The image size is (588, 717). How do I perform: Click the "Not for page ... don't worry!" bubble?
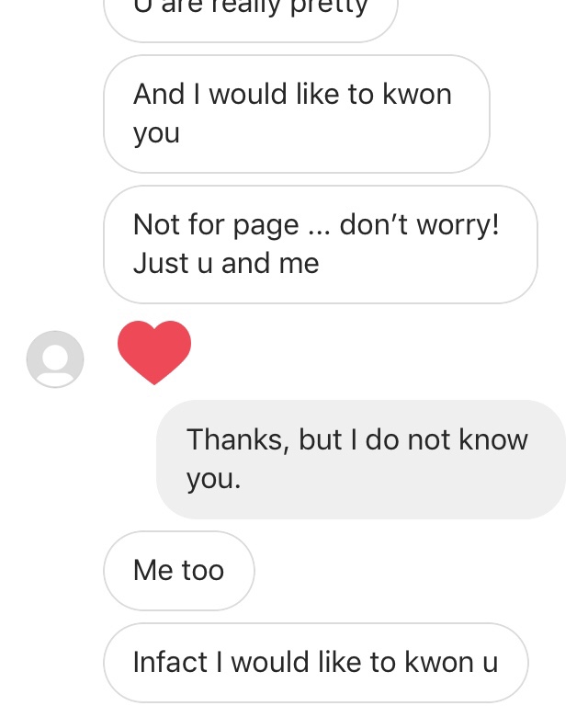(x=320, y=245)
